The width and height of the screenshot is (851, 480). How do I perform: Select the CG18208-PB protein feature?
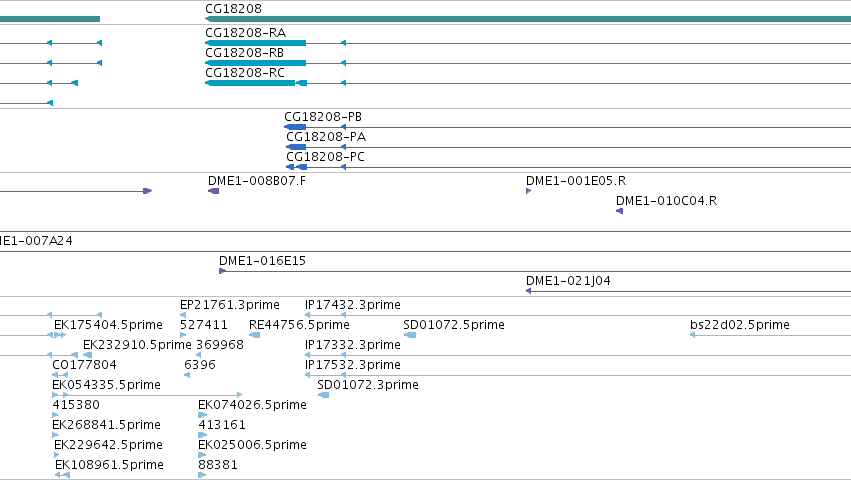[295, 127]
